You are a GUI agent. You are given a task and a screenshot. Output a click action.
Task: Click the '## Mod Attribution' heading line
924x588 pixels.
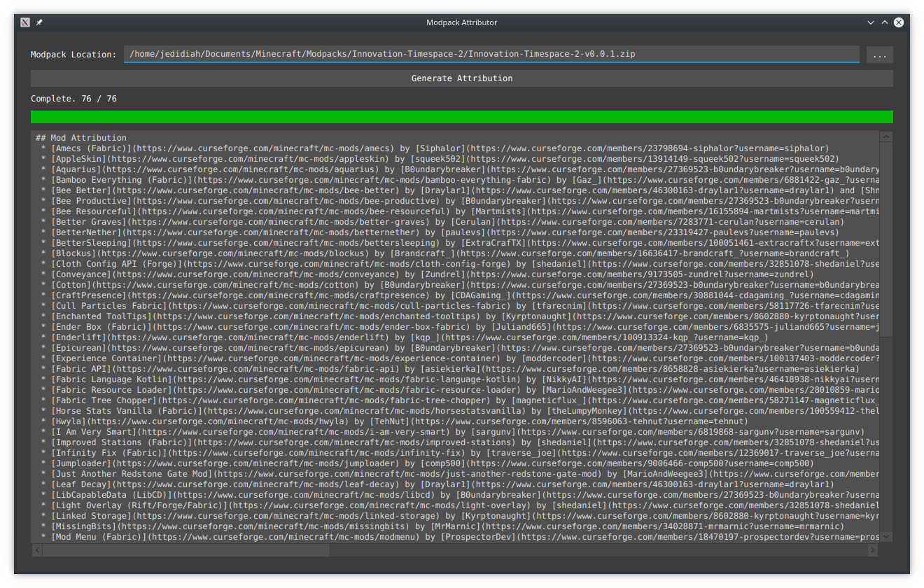pos(81,138)
